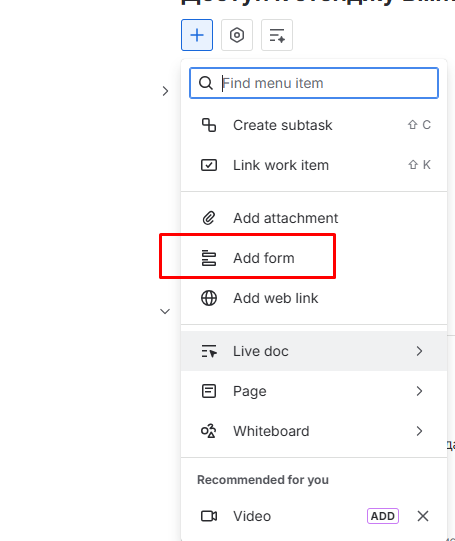Click the magnifier search icon
The image size is (455, 541).
point(206,83)
